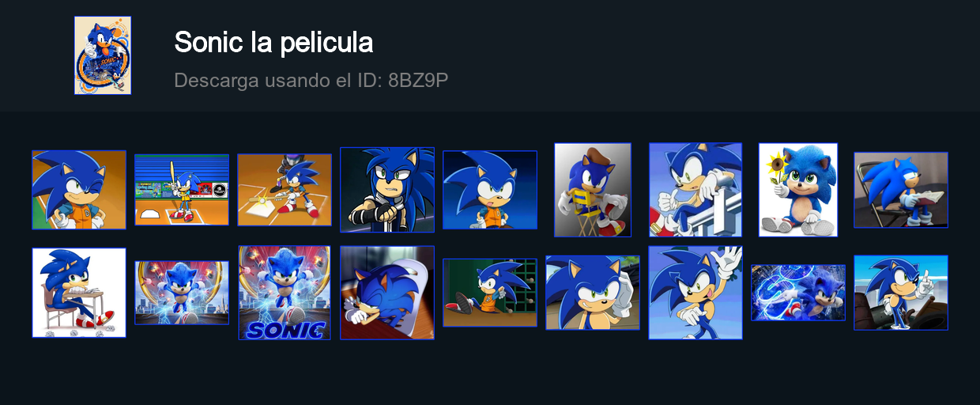Select Sonic sitting at school desk sticker
The image size is (980, 405).
click(79, 293)
